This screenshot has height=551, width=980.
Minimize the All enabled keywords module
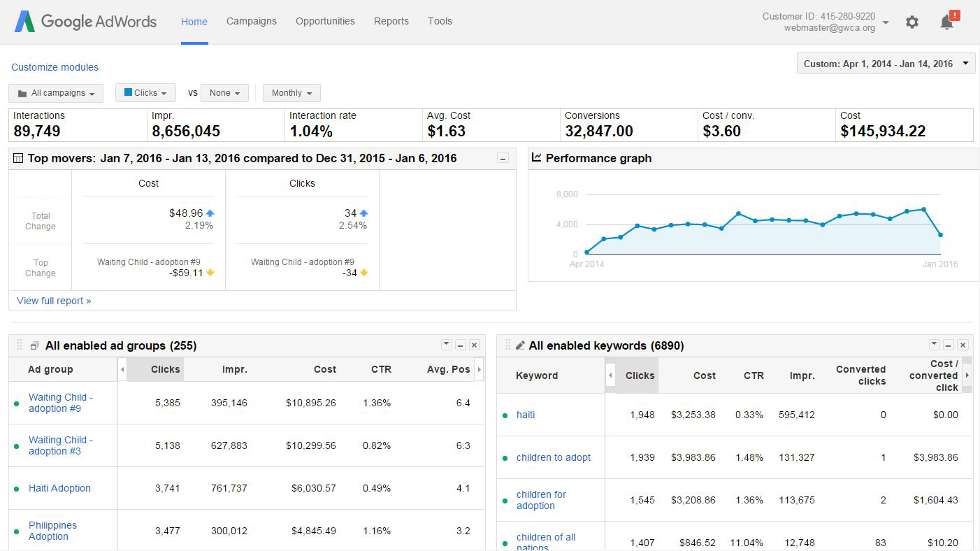(949, 345)
